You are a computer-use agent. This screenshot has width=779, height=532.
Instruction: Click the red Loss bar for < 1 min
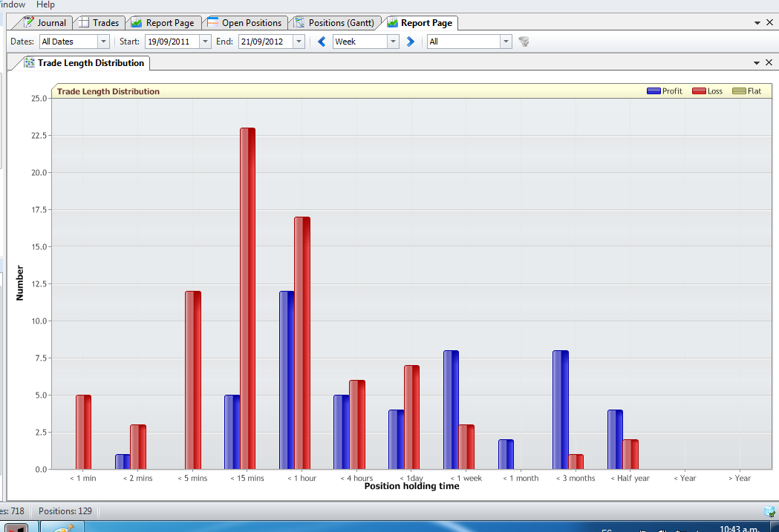83,432
